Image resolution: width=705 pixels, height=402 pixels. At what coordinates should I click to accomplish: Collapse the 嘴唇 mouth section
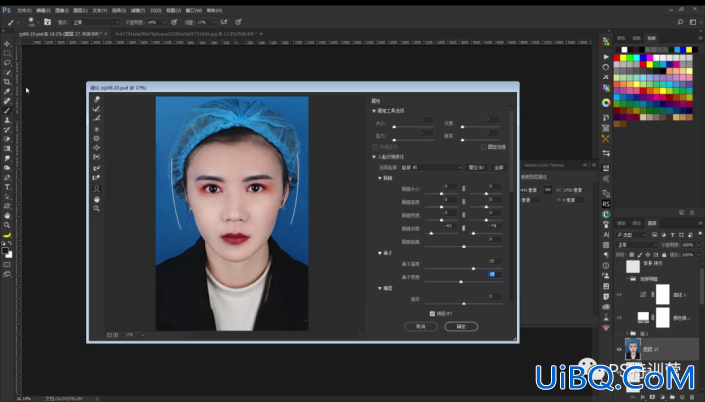point(379,288)
